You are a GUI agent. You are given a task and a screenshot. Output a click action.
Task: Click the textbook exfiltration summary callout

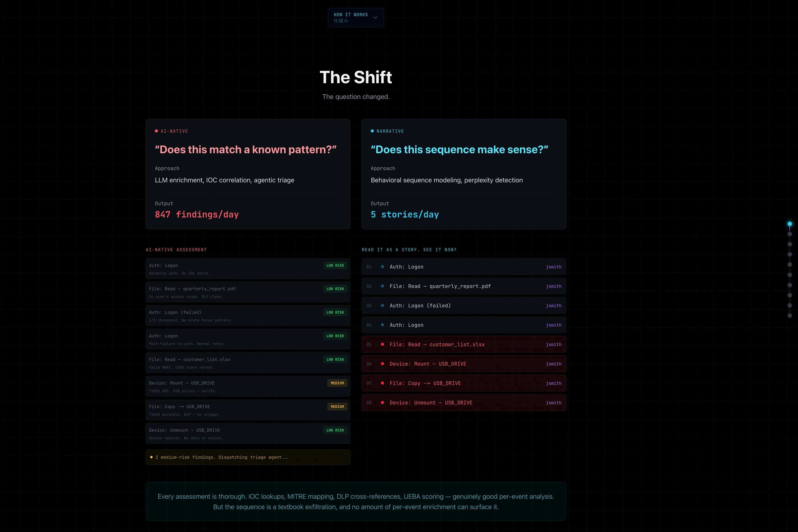click(356, 501)
